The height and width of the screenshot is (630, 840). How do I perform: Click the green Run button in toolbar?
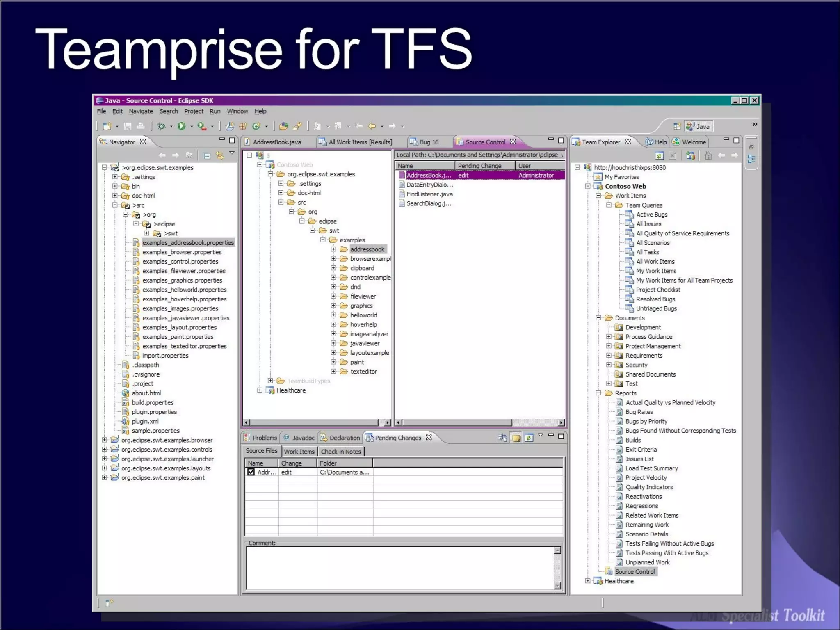181,126
